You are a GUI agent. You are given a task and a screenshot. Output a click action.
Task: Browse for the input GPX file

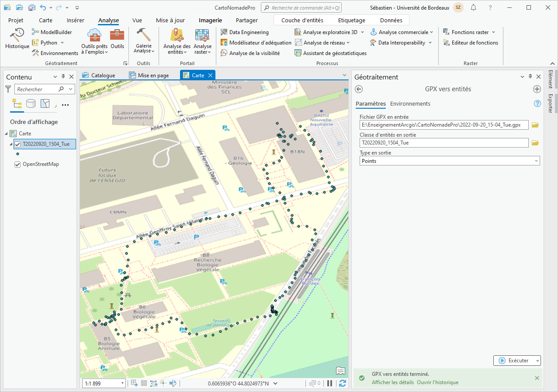pos(535,125)
